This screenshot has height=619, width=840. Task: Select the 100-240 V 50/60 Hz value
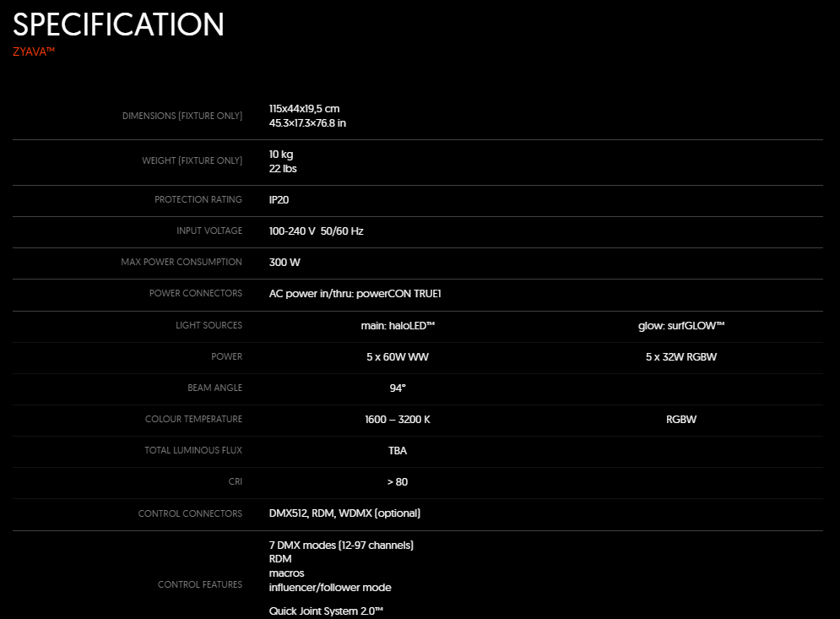(316, 231)
